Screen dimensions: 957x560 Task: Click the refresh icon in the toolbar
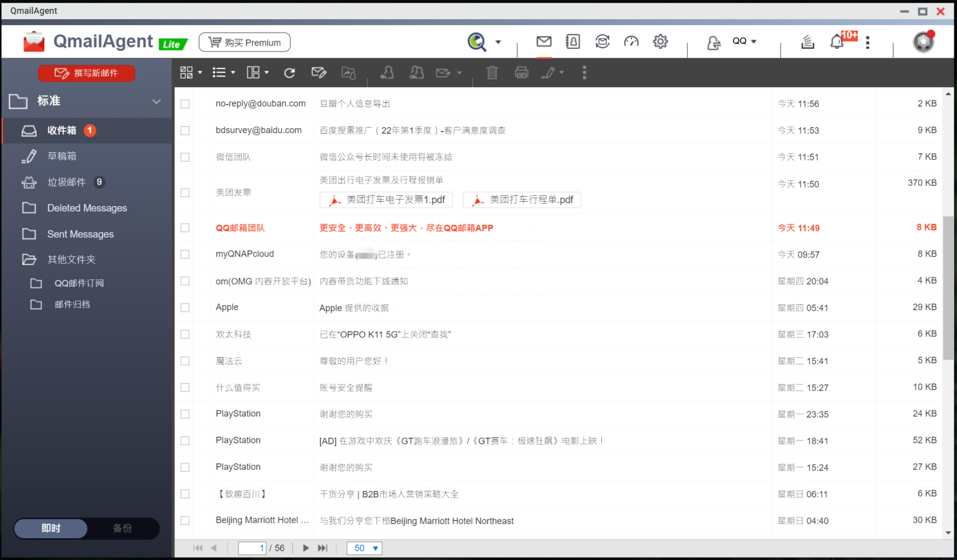point(289,73)
